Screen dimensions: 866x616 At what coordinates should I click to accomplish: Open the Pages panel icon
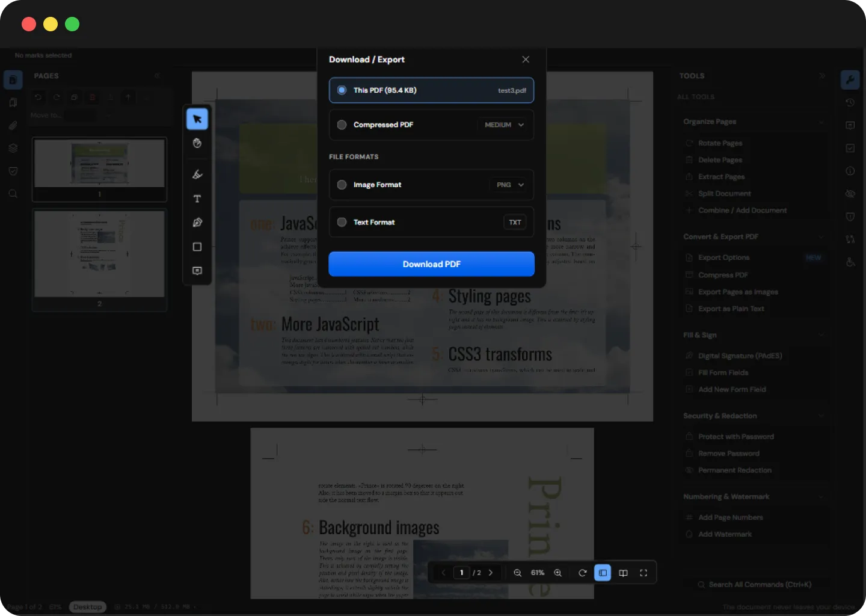[x=13, y=79]
